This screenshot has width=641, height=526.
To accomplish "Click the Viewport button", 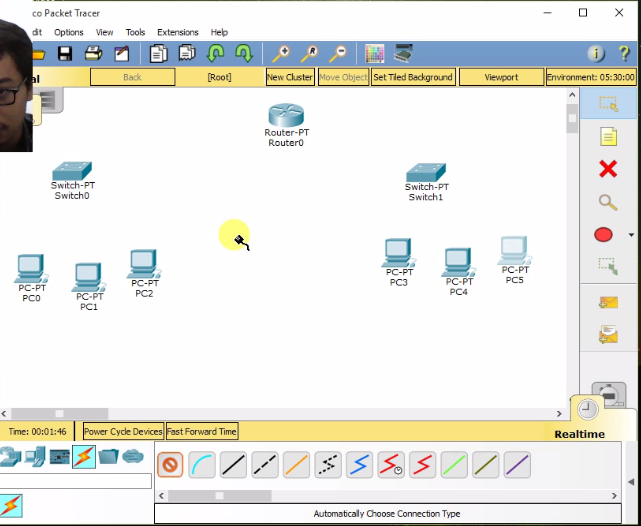I will (x=501, y=77).
